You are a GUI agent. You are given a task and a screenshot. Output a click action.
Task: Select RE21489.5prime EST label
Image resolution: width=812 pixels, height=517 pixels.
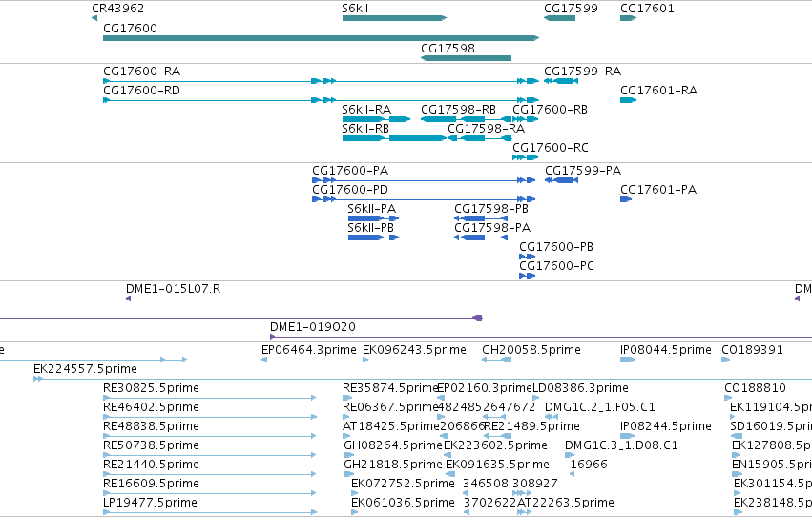(531, 427)
